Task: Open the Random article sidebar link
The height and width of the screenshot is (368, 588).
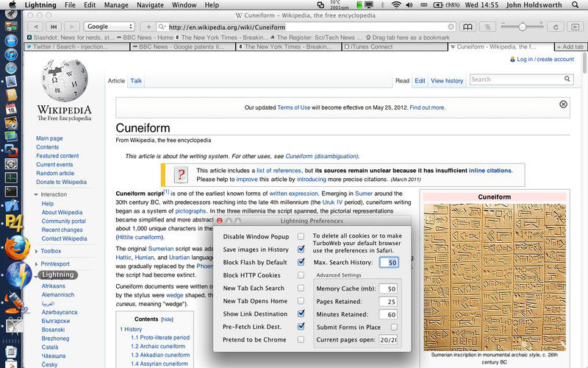Action: 55,173
